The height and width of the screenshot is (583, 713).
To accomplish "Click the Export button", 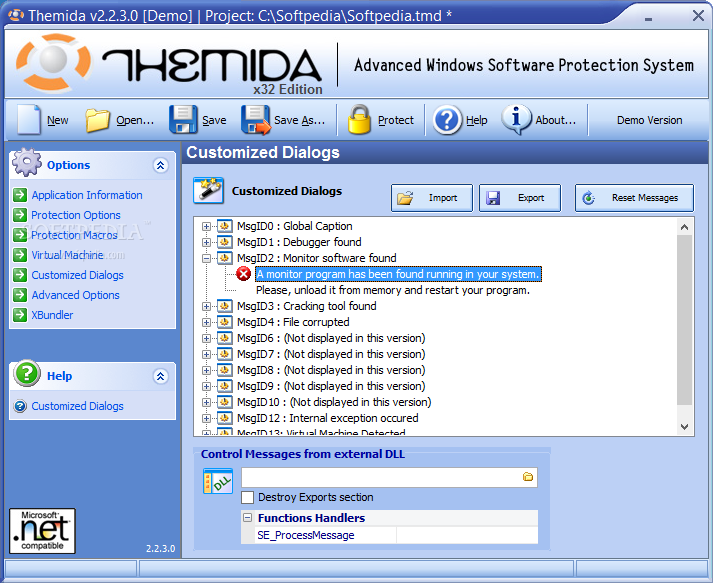I will click(x=520, y=198).
